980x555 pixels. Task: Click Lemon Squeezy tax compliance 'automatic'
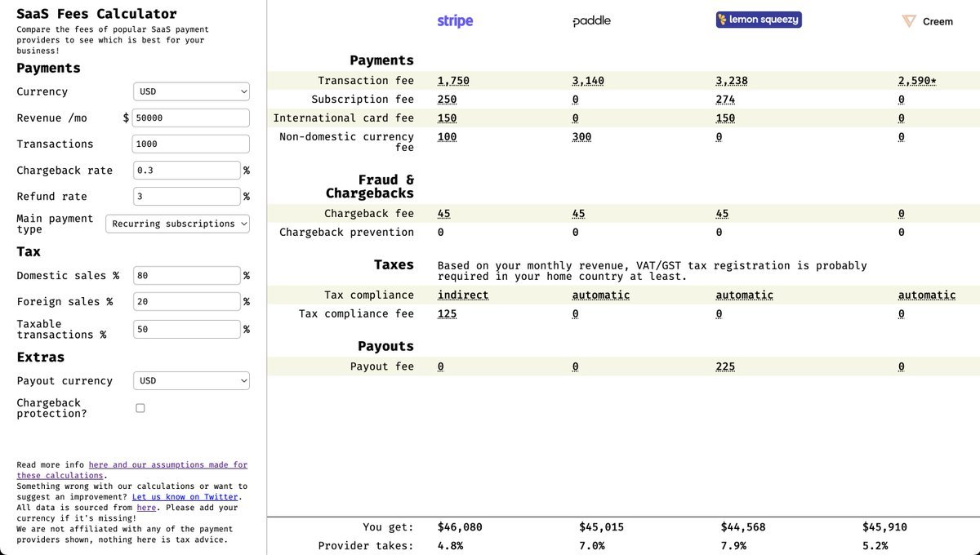[745, 295]
